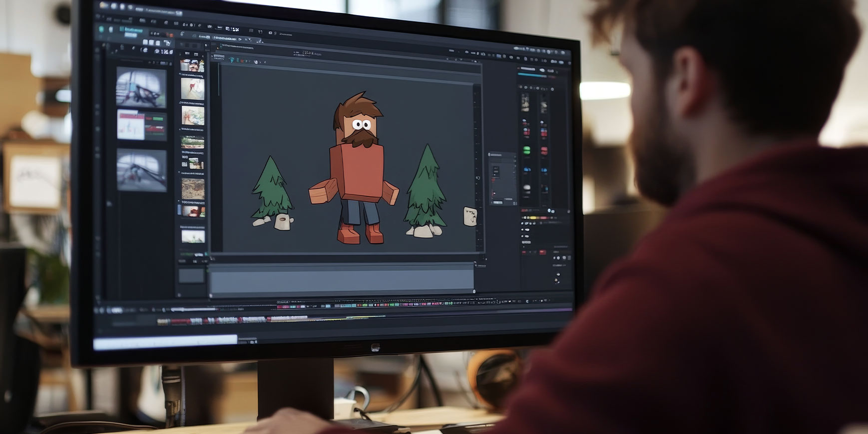Select the left pine tree on canvas
This screenshot has height=434, width=868.
tap(272, 186)
